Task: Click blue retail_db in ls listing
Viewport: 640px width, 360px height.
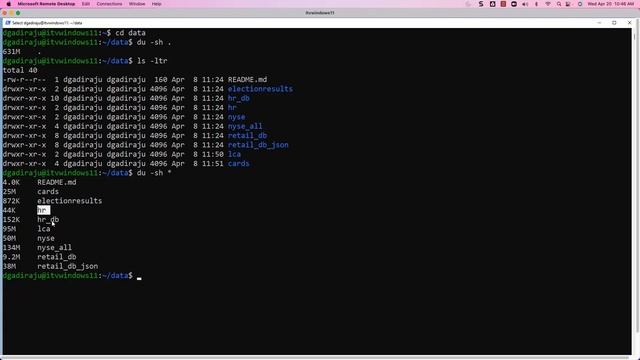Action: [x=247, y=136]
